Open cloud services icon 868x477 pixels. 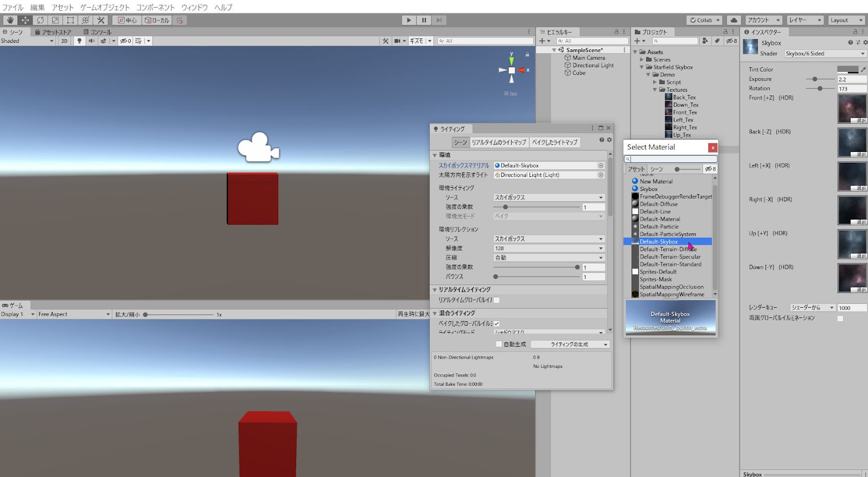[733, 20]
